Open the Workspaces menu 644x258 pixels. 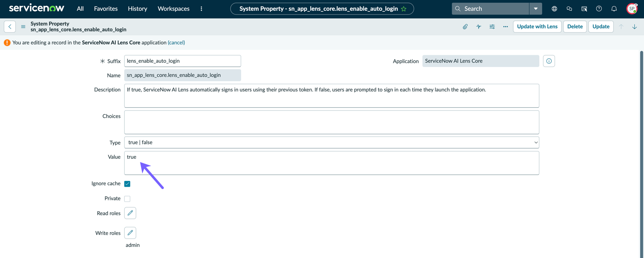click(173, 8)
